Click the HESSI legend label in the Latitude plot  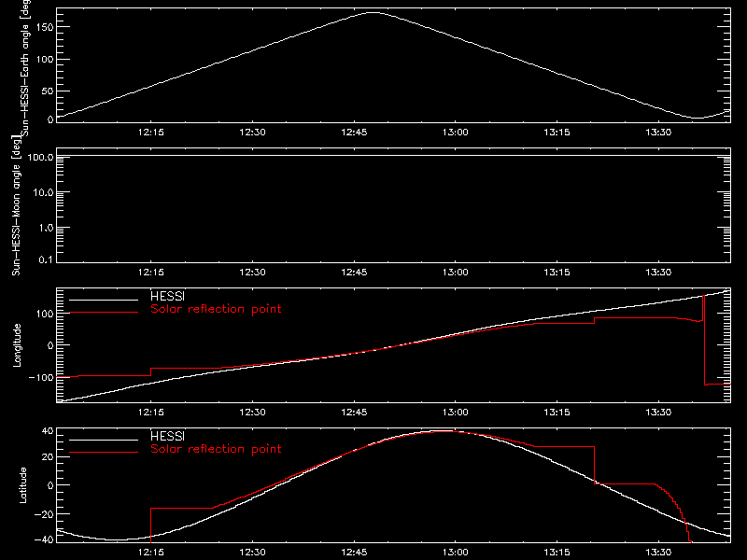pyautogui.click(x=168, y=436)
